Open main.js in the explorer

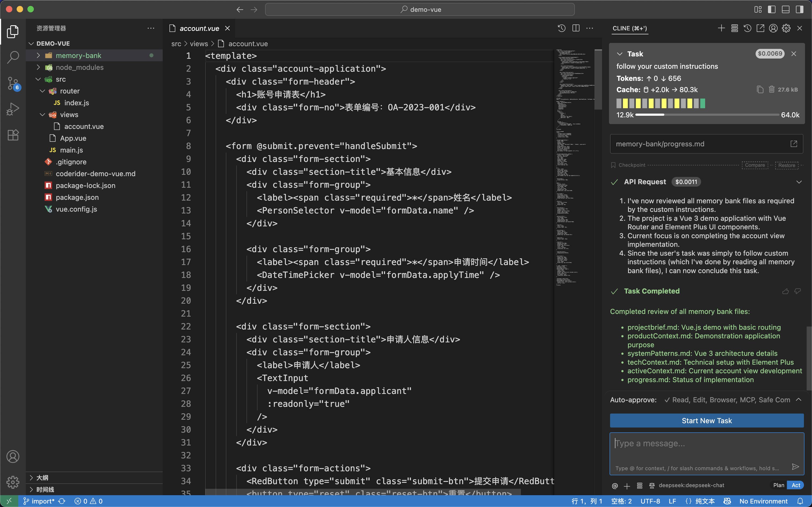(x=71, y=150)
